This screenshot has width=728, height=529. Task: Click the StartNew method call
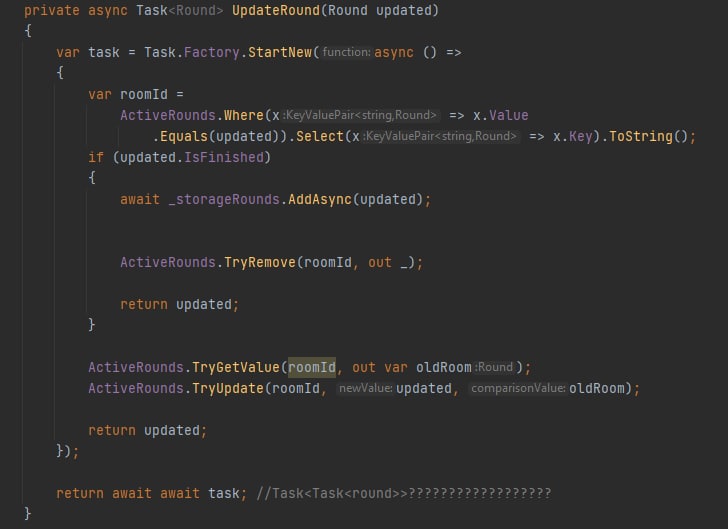coord(280,52)
